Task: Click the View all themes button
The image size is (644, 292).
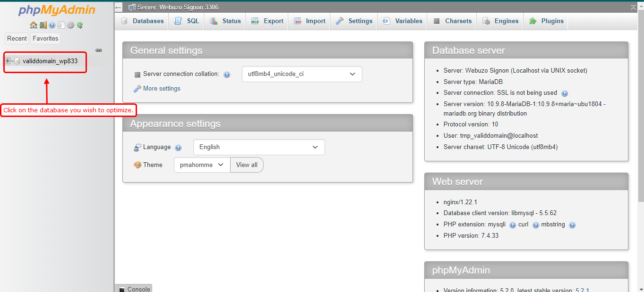Action: click(x=247, y=165)
